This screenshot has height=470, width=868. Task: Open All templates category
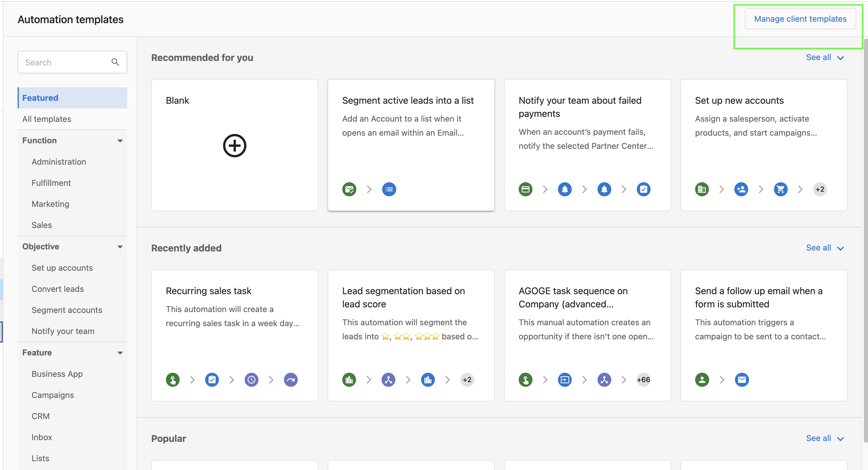click(x=72, y=119)
